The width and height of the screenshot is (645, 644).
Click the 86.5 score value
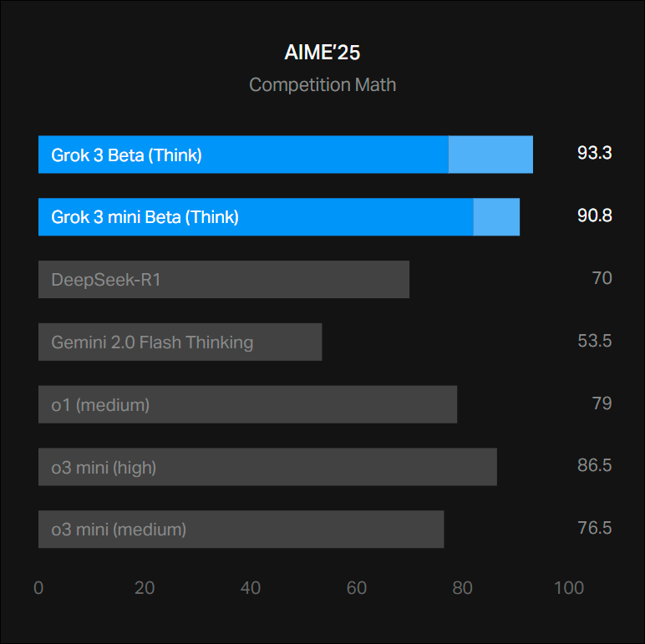(594, 465)
